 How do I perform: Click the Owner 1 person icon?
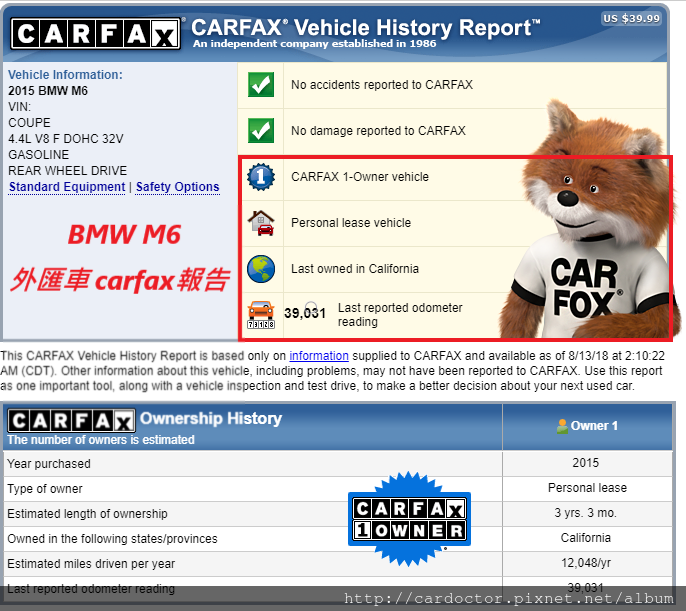point(562,426)
